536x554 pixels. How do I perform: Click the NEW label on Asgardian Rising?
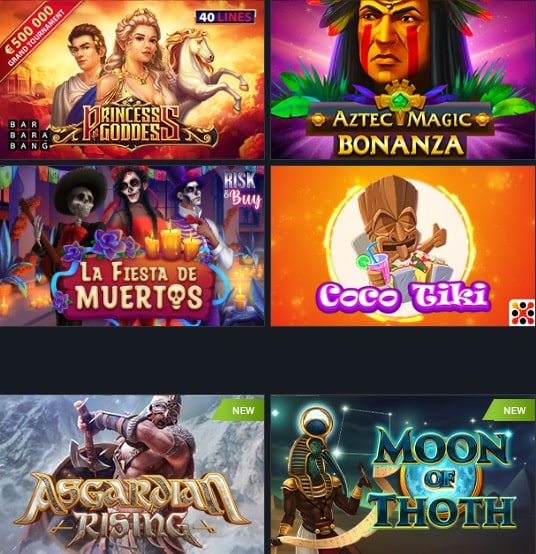coord(243,411)
